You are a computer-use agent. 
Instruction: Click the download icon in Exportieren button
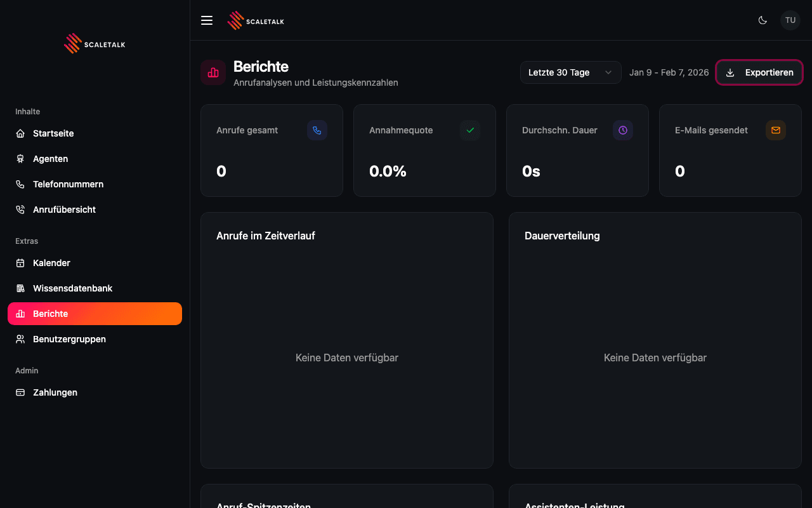click(730, 72)
